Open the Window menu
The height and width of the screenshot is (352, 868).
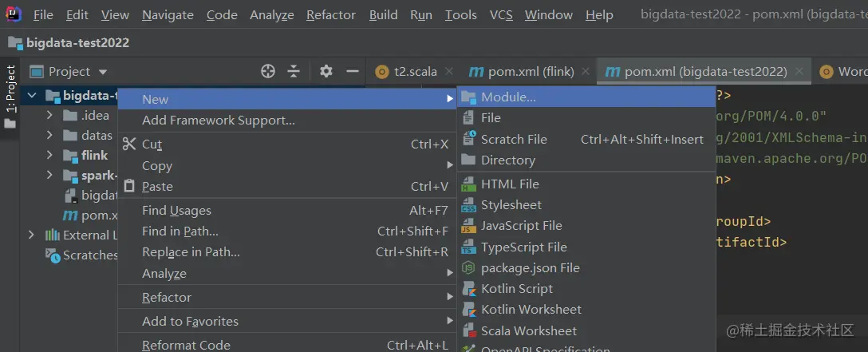click(x=549, y=15)
